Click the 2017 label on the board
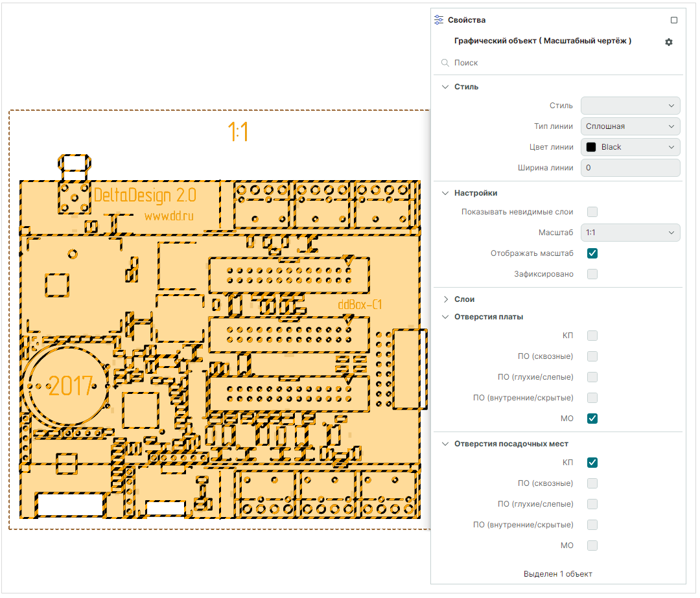 (71, 386)
